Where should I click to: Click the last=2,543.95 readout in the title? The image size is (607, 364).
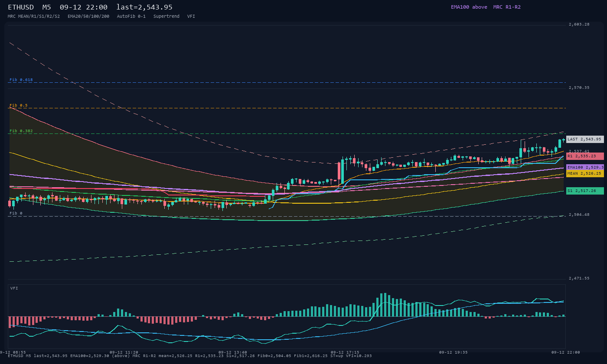[x=144, y=7]
